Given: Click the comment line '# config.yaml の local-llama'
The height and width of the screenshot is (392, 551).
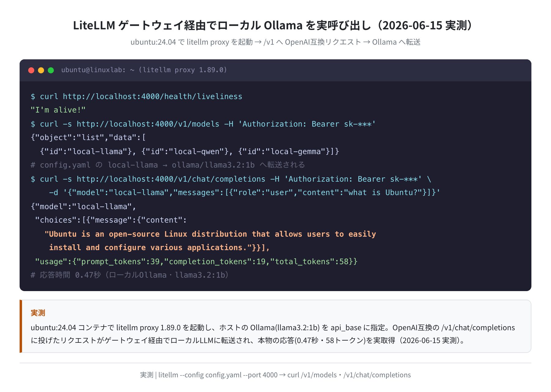Looking at the screenshot, I should 168,165.
